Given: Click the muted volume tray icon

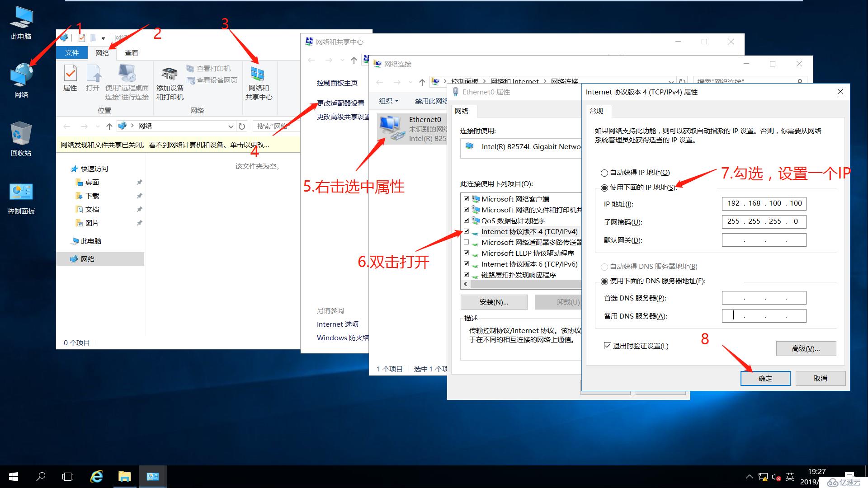Looking at the screenshot, I should coord(776,477).
